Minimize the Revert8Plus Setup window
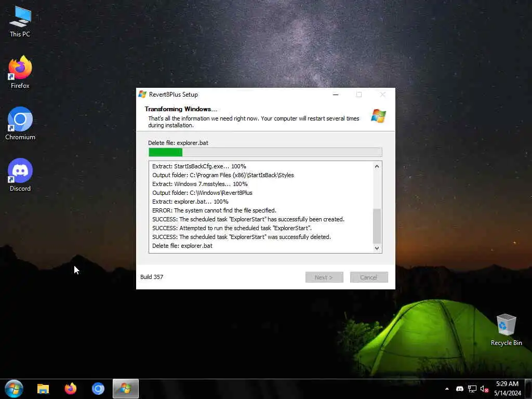This screenshot has width=532, height=399. click(x=336, y=95)
